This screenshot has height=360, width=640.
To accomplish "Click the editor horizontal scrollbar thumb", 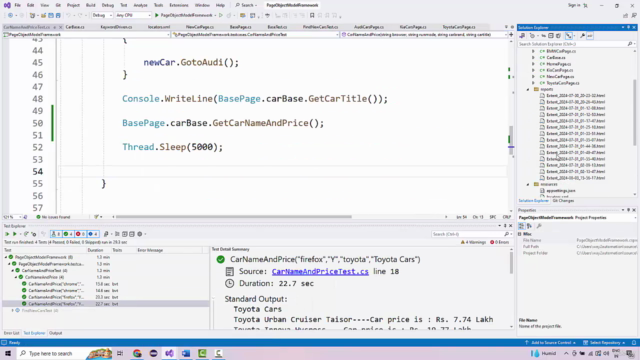I will 233,217.
